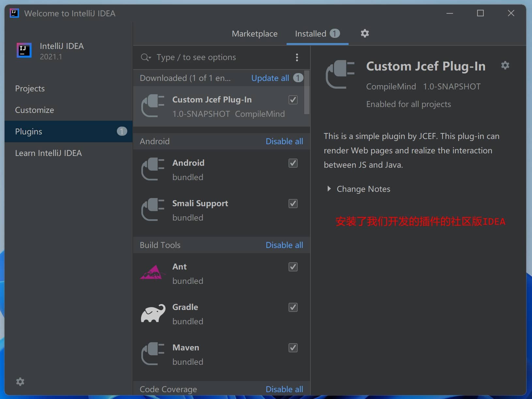
Task: Toggle the Smali Support checkbox
Action: 293,203
